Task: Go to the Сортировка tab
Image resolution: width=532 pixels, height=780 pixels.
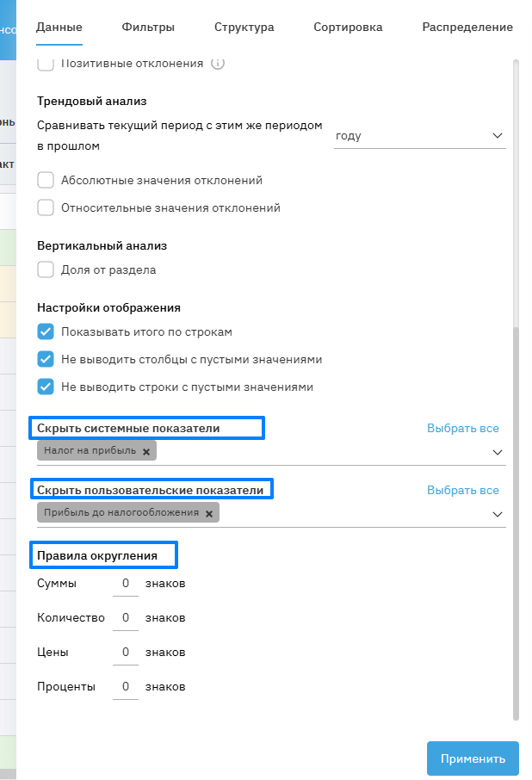Action: click(x=348, y=28)
